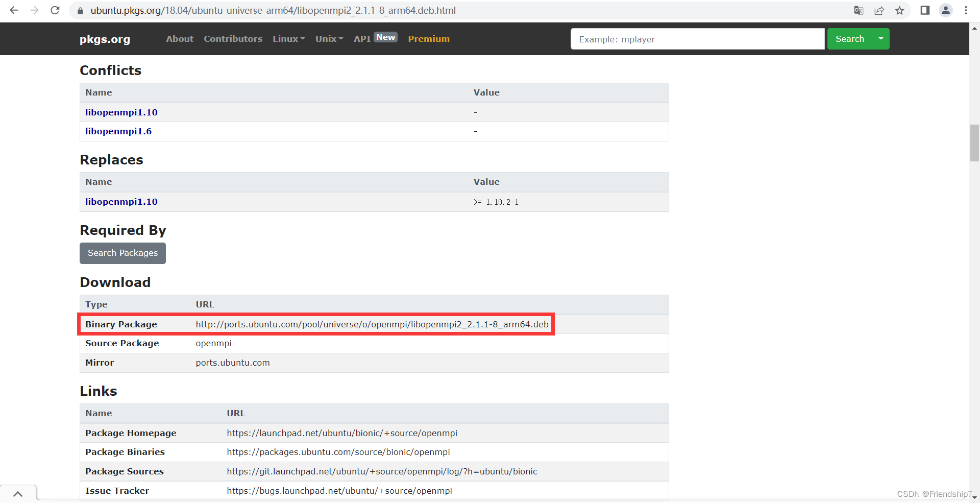980x503 pixels.
Task: Click the Package Sources row label
Action: click(125, 471)
